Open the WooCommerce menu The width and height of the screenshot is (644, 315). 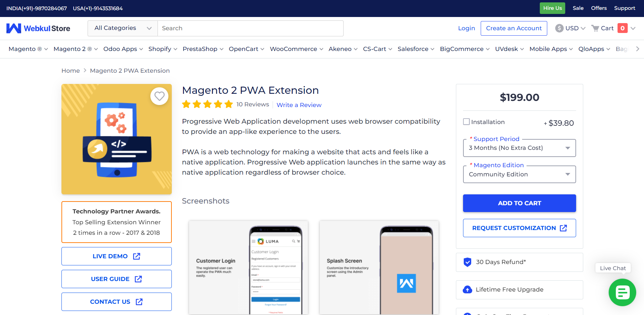point(296,49)
